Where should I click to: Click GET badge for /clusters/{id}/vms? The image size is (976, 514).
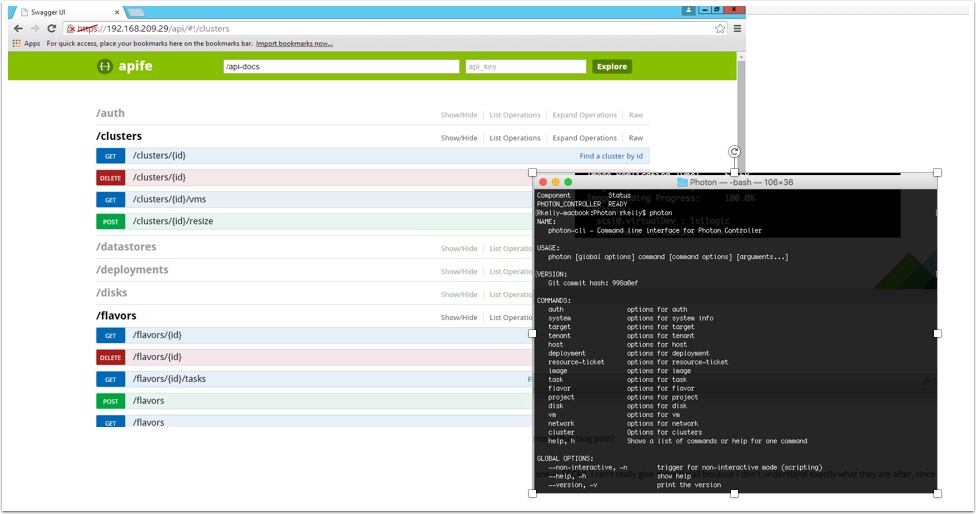(x=110, y=200)
